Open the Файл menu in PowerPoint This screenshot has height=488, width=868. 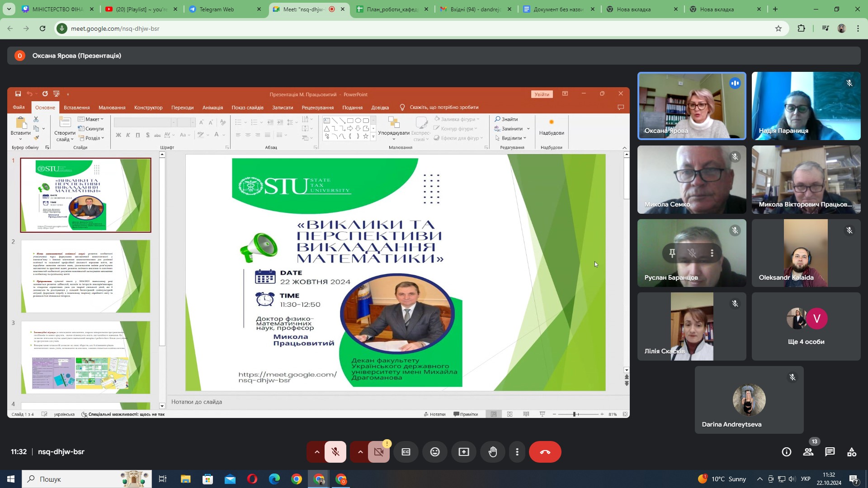pyautogui.click(x=19, y=108)
